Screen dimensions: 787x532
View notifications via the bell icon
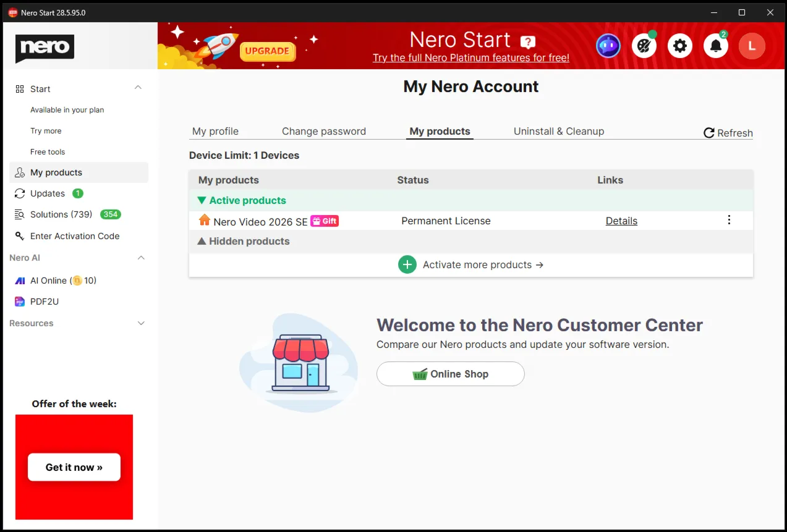(x=716, y=46)
